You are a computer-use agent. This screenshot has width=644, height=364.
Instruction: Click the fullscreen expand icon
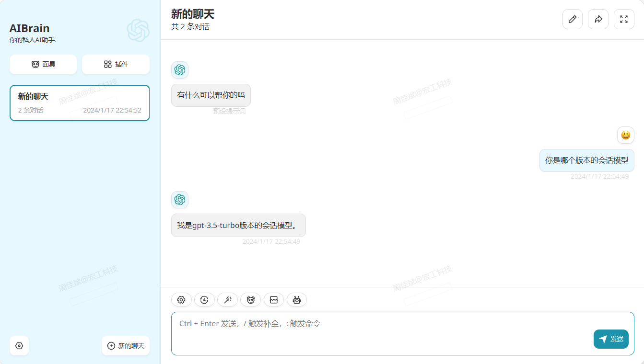tap(624, 19)
